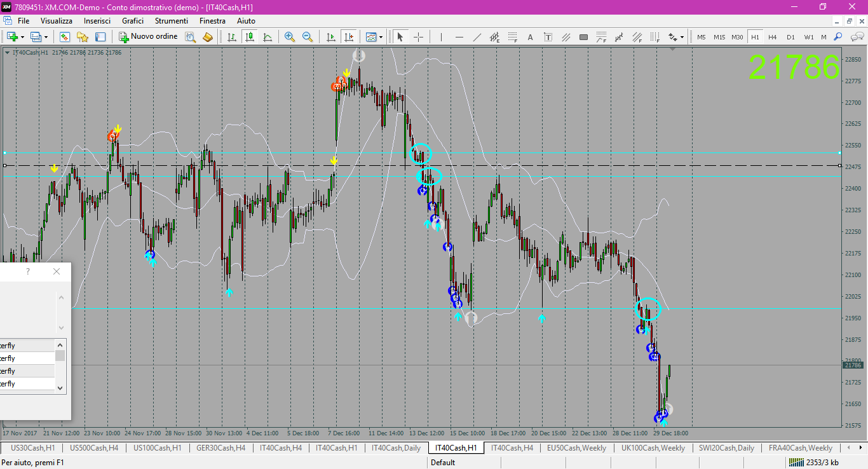Image resolution: width=868 pixels, height=469 pixels.
Task: Switch to IT40Cash,Daily chart tab
Action: point(396,448)
